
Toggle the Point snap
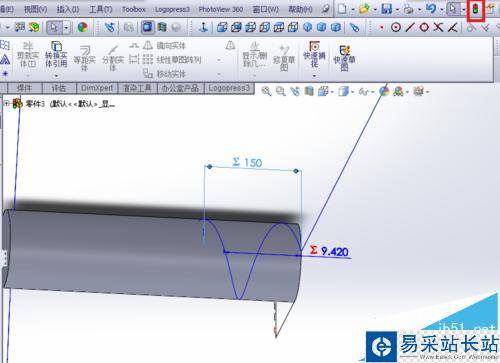coord(381,27)
